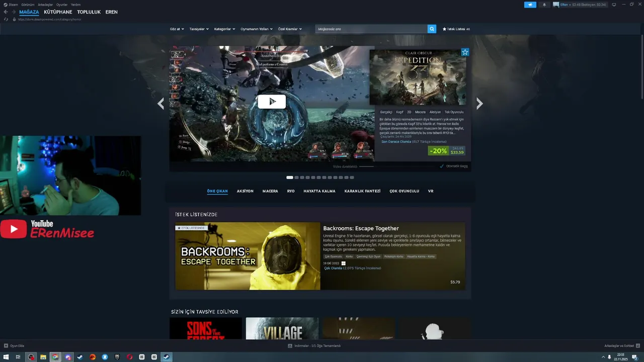
Task: Open İstek Listesi wishlist link
Action: pos(456,29)
